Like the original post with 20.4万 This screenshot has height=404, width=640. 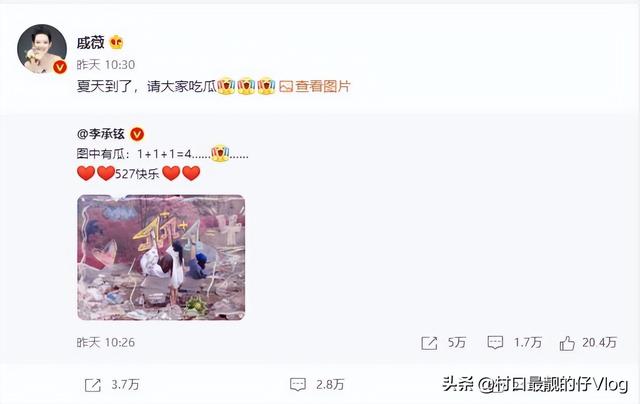pos(567,343)
